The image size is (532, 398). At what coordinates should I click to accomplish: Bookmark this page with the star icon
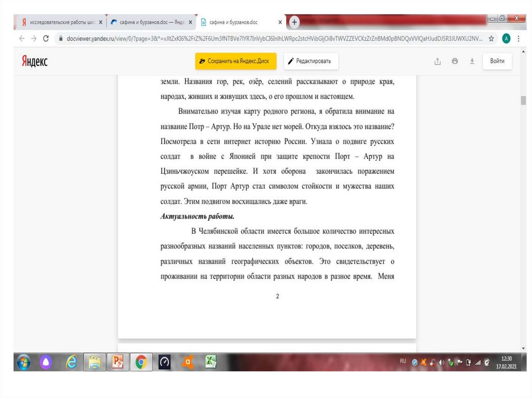pos(491,38)
